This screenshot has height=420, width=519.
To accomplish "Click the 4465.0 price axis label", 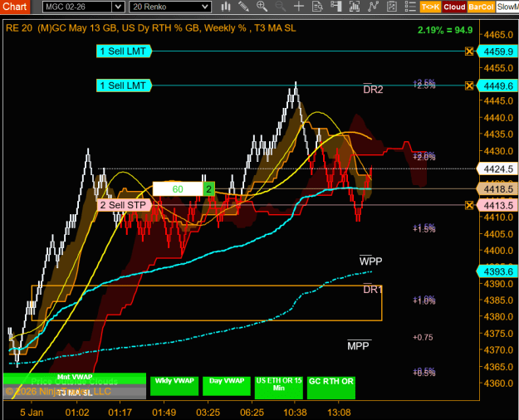I will click(498, 35).
